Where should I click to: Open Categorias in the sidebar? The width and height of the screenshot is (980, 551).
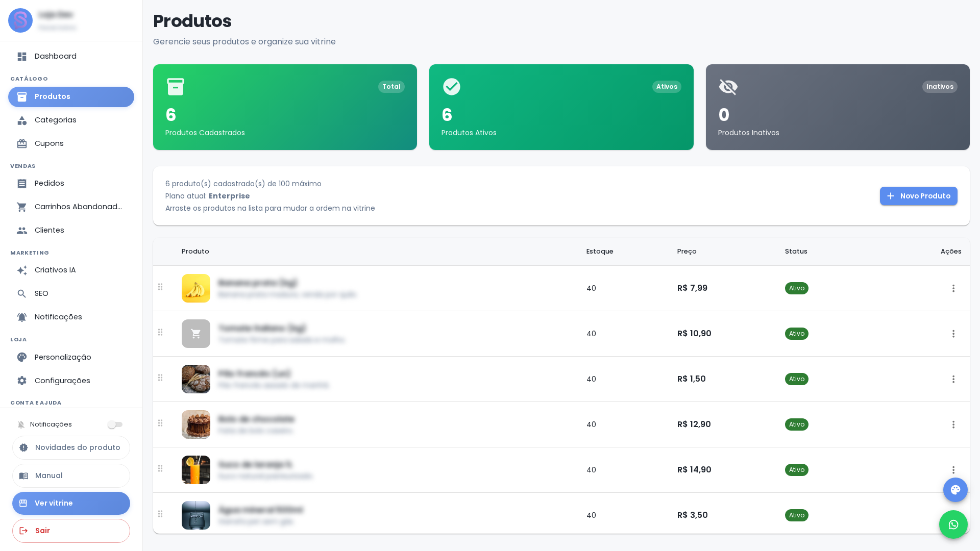pyautogui.click(x=71, y=120)
